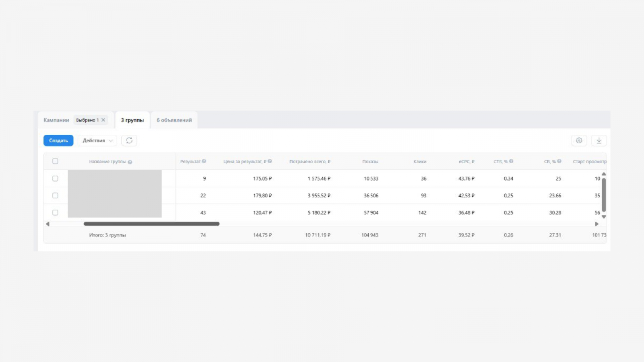Click the vertical scrollbar thumb

pyautogui.click(x=604, y=195)
